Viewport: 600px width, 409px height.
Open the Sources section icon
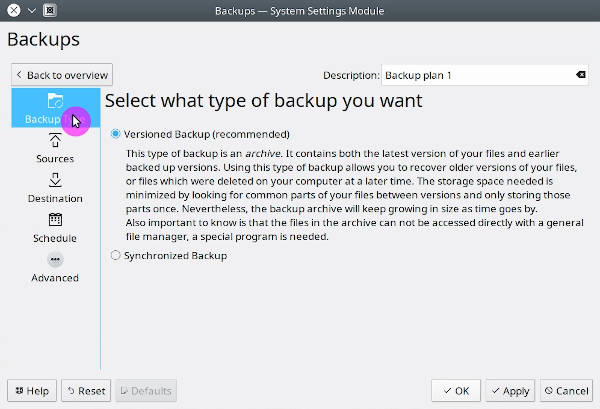click(55, 140)
